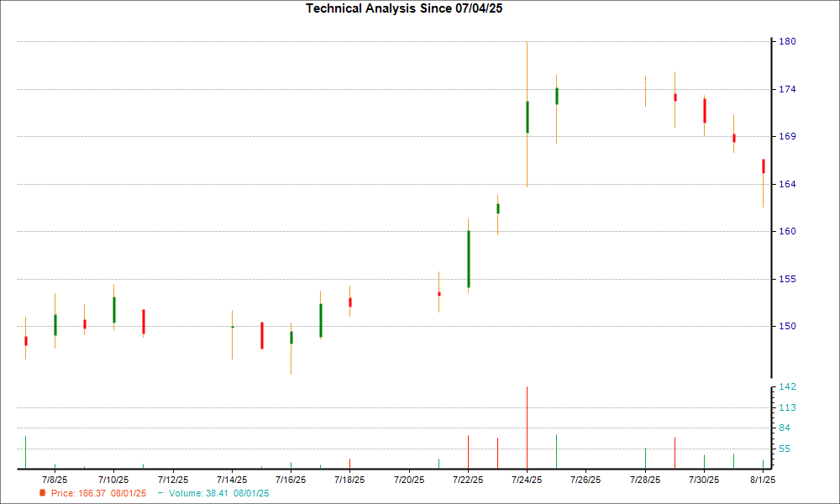The width and height of the screenshot is (840, 504).
Task: Select the 180 price axis label
Action: pyautogui.click(x=787, y=41)
